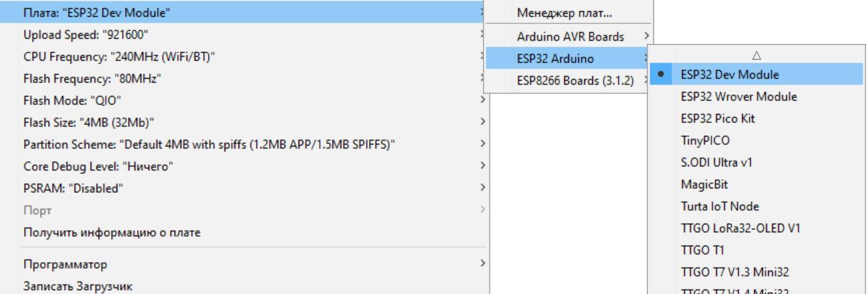Click chevron on the Partition Scheme row

[482, 144]
